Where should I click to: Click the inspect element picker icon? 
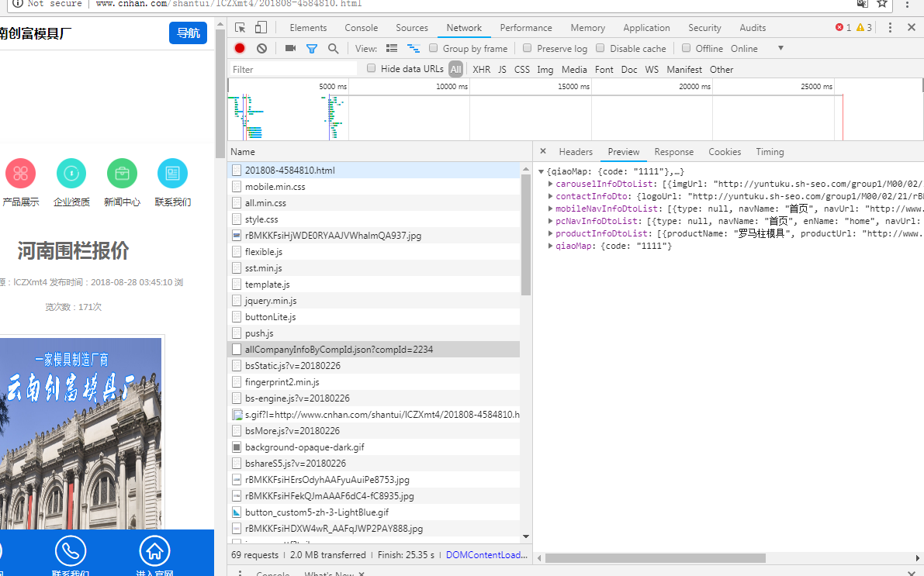pos(240,28)
